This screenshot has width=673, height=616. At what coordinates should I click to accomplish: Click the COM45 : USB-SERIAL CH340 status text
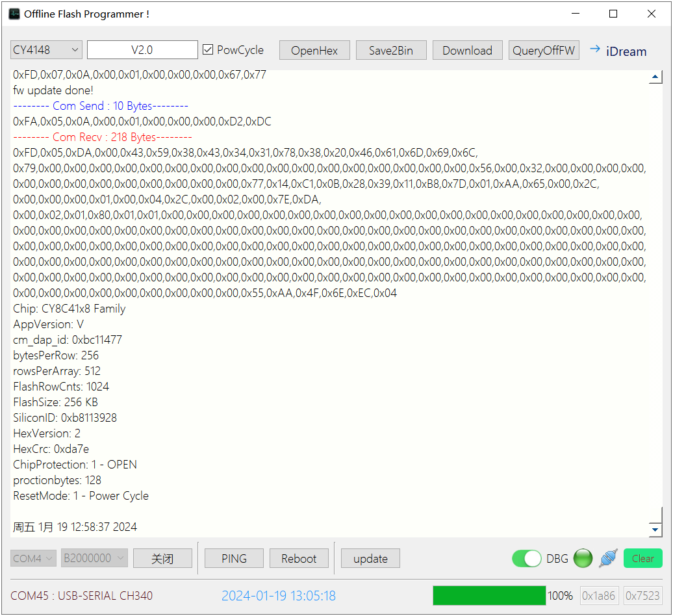pyautogui.click(x=82, y=596)
